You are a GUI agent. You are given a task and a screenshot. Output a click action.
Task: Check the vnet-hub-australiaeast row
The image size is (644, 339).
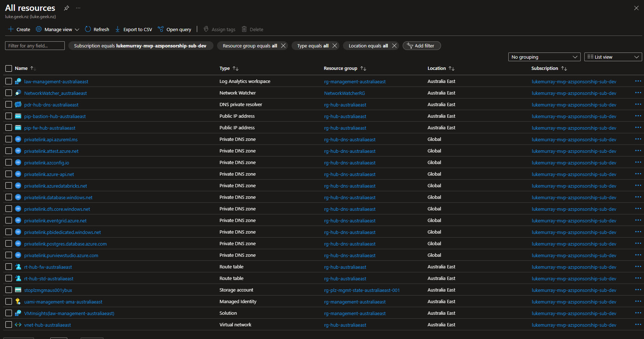click(x=9, y=325)
